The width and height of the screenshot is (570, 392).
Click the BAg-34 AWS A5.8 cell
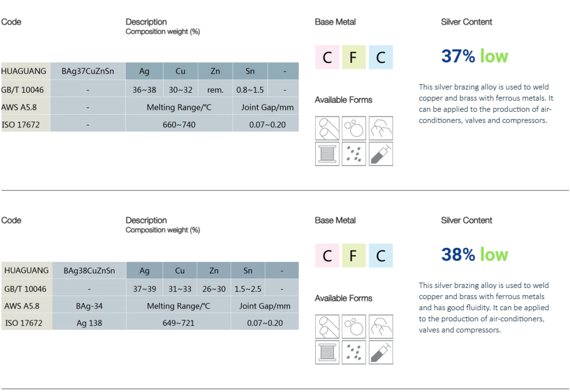[89, 306]
